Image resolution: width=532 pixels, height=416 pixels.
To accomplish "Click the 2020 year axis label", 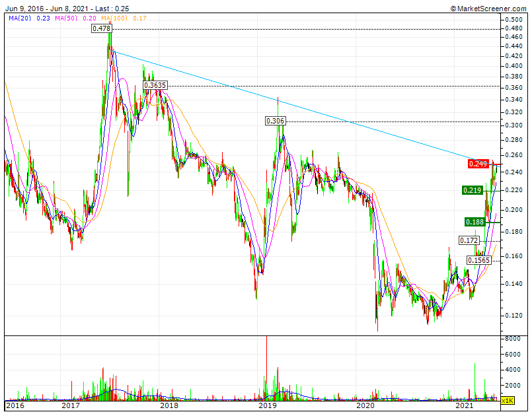I will [x=365, y=405].
